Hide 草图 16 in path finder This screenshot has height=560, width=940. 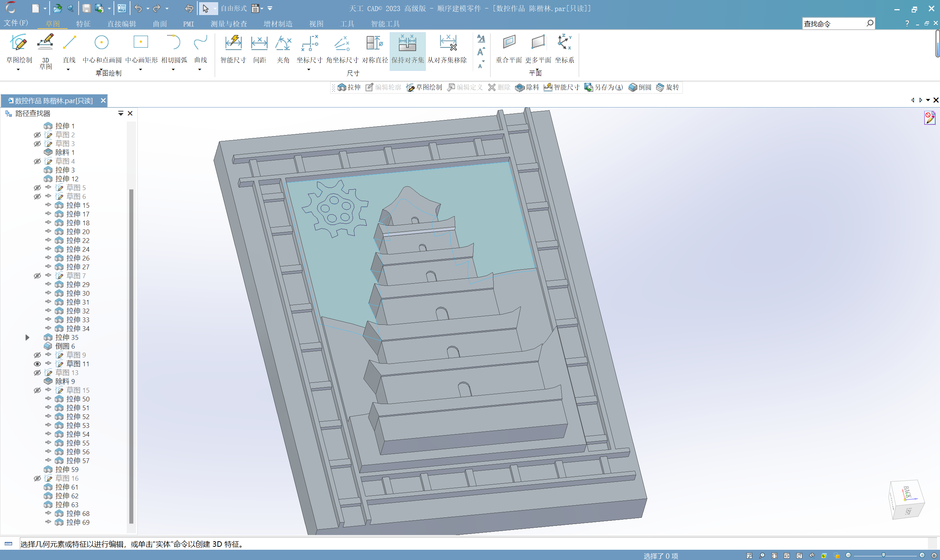point(36,479)
